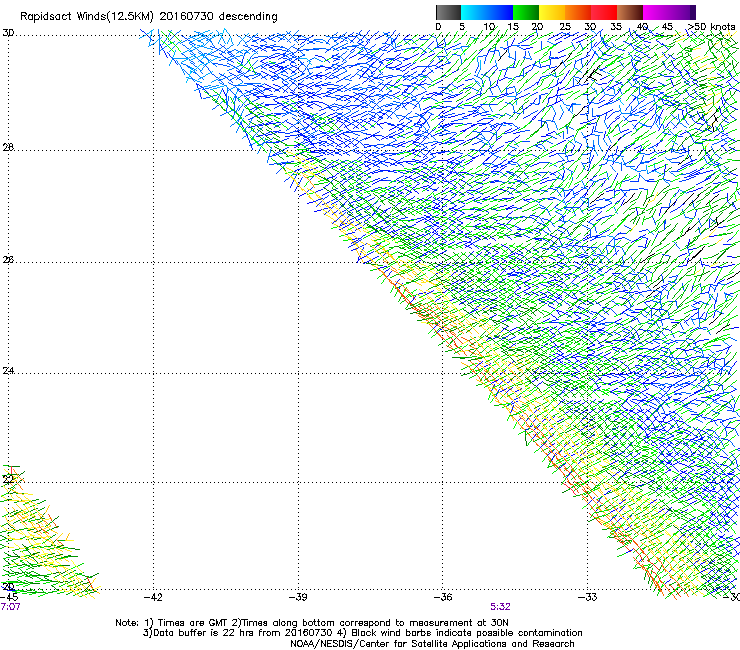Select the cyan 5-10 knots legend color

pyautogui.click(x=474, y=12)
